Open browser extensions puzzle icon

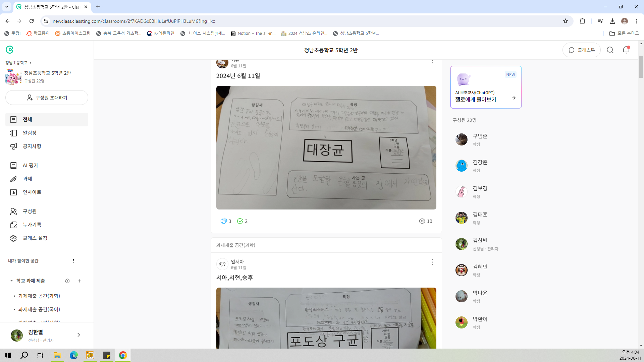582,21
